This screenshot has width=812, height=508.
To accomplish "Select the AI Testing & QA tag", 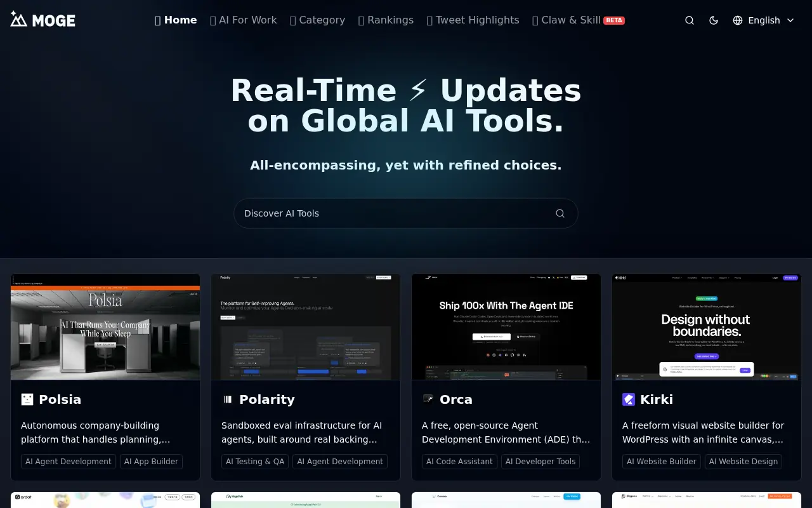I will tap(255, 462).
